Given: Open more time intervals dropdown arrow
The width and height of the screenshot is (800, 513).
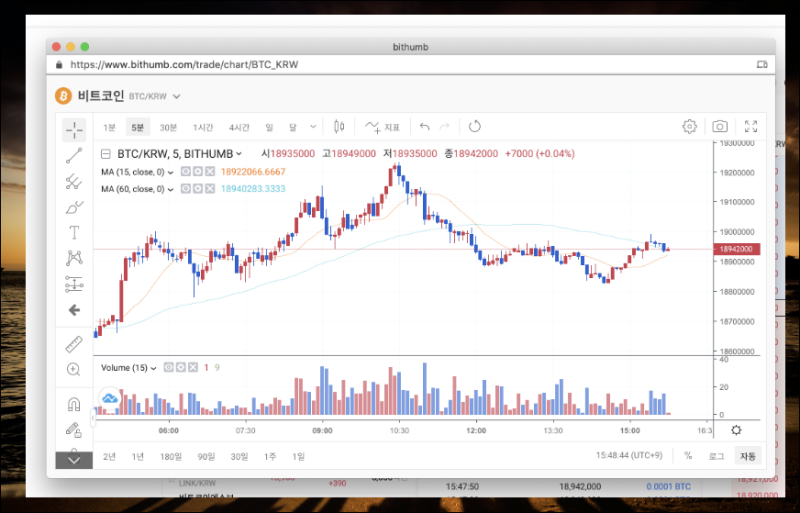Looking at the screenshot, I should pyautogui.click(x=313, y=127).
